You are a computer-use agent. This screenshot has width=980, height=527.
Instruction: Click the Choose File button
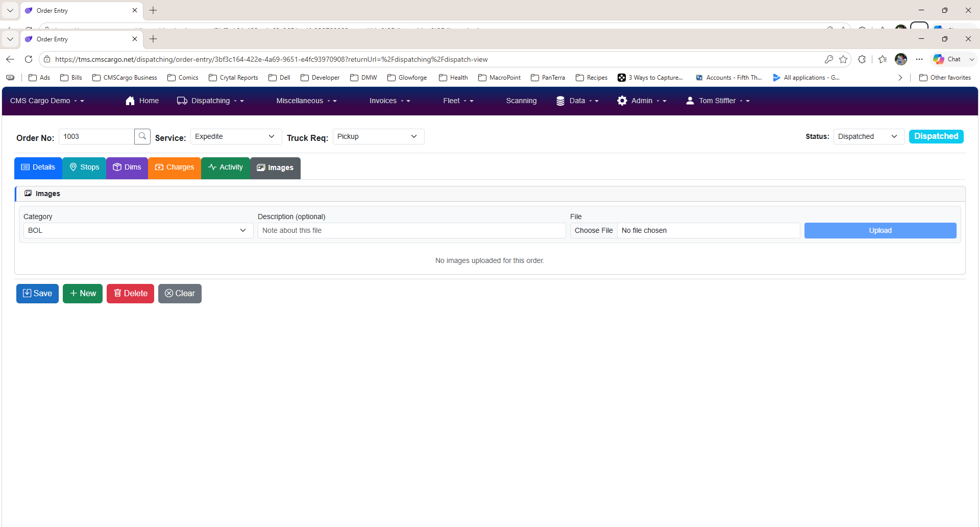[x=594, y=230]
